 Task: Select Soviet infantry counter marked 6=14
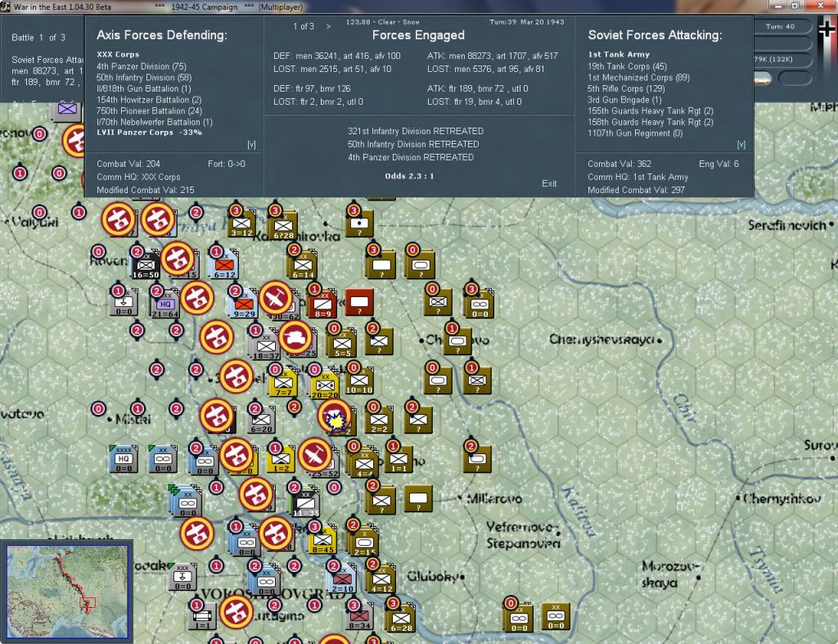coord(303,265)
